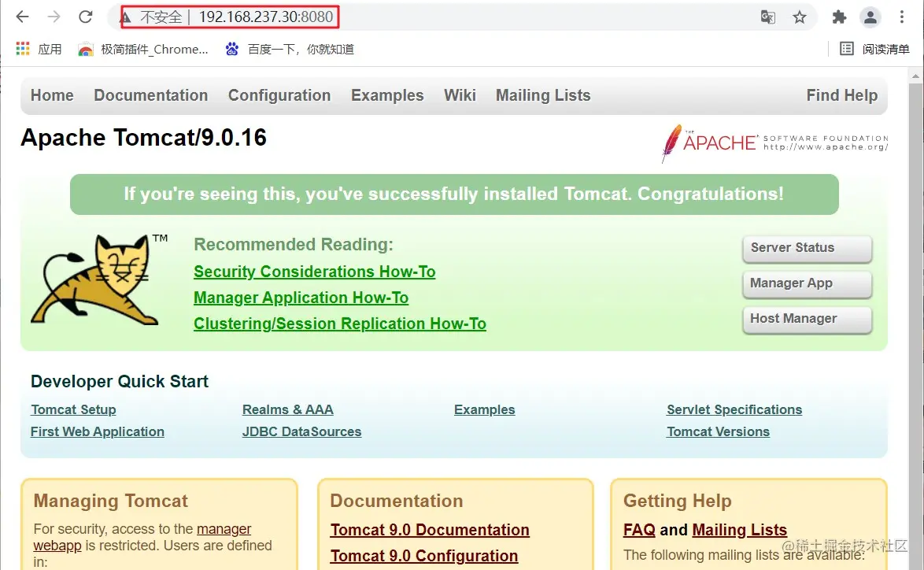This screenshot has width=924, height=570.
Task: Open the extensions puzzle icon
Action: [x=839, y=17]
